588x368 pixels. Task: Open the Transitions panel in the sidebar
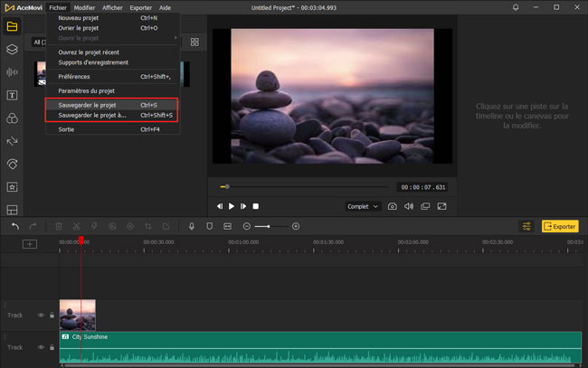13,141
